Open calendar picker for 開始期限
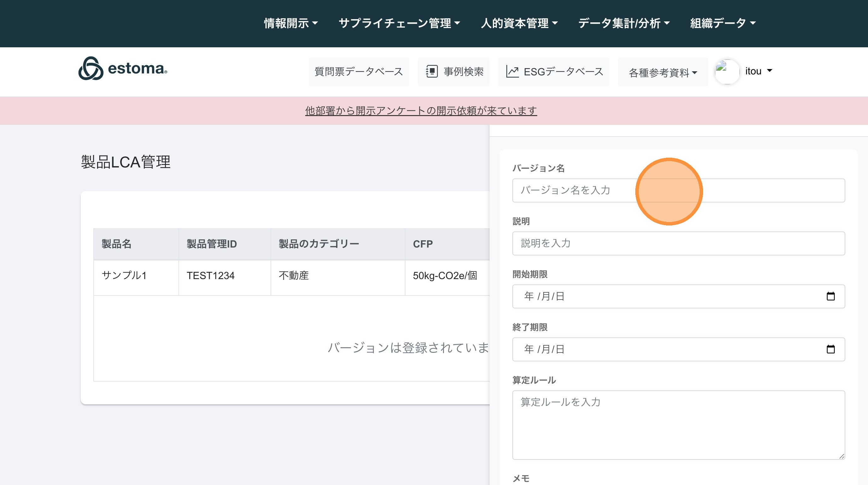This screenshot has height=485, width=868. 830,296
